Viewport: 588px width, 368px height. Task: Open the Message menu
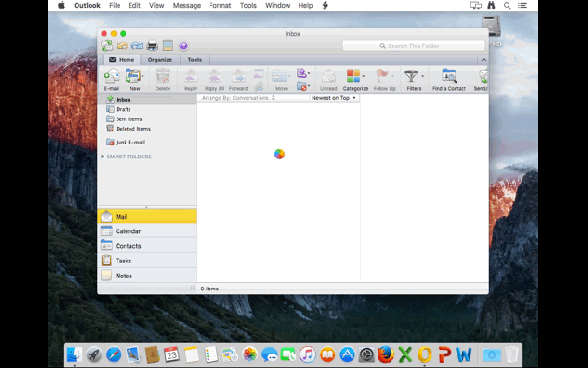coord(187,5)
